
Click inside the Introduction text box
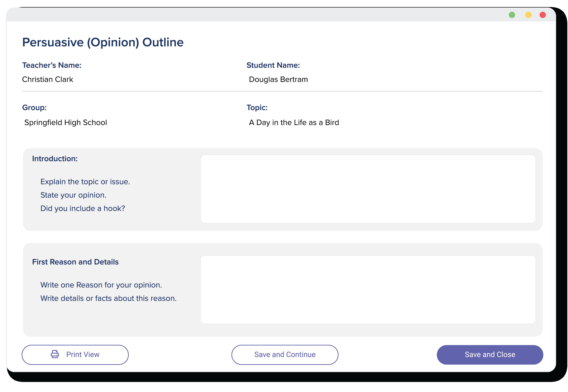(368, 189)
